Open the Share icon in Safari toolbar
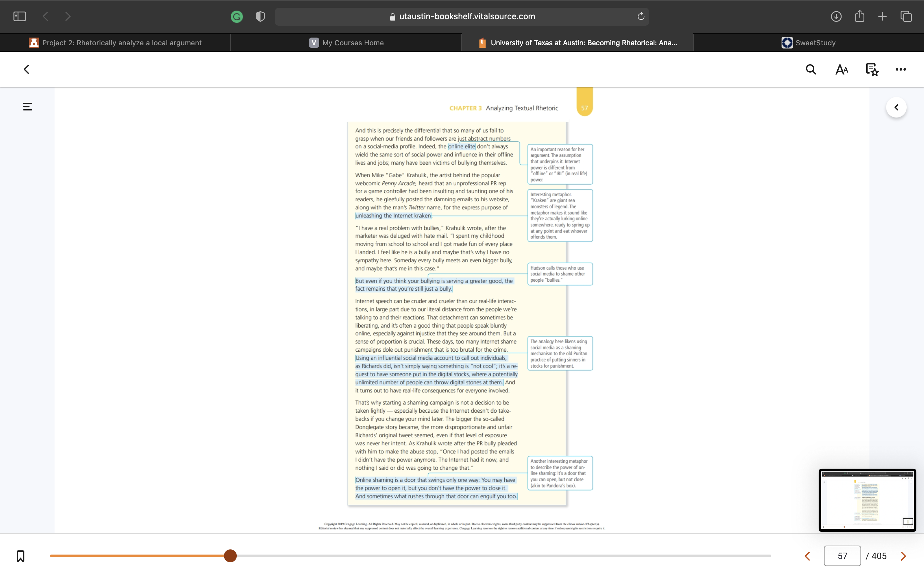This screenshot has width=924, height=578. tap(860, 16)
